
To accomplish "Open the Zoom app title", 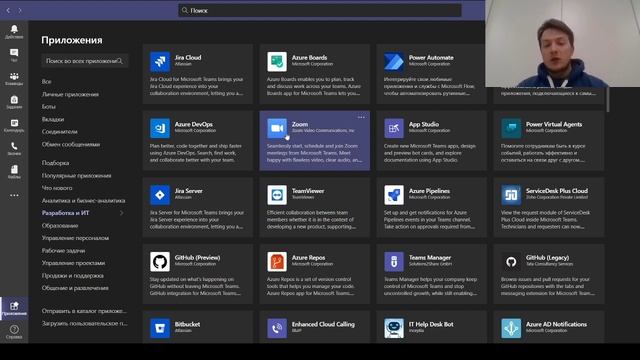I will point(300,124).
